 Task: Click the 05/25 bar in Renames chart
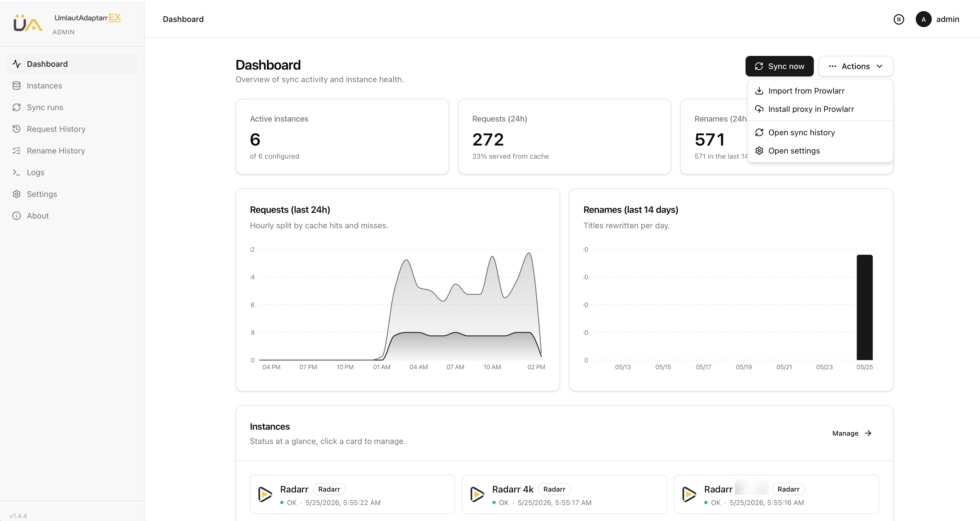point(864,307)
